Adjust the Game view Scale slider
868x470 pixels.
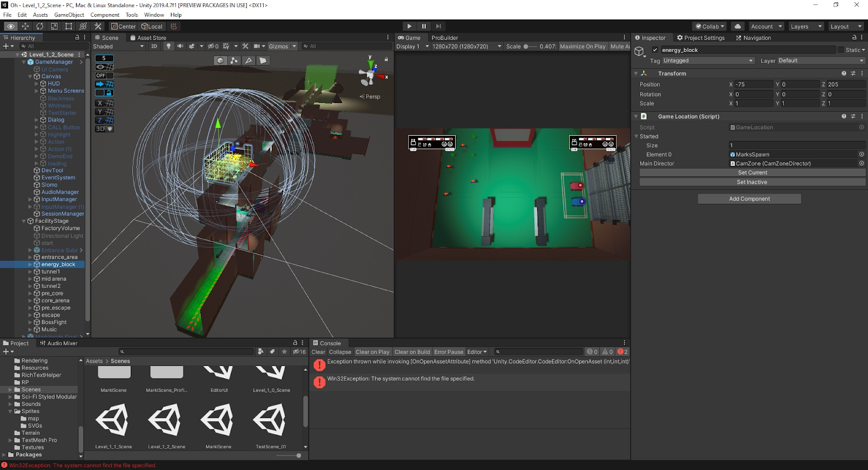(530, 46)
